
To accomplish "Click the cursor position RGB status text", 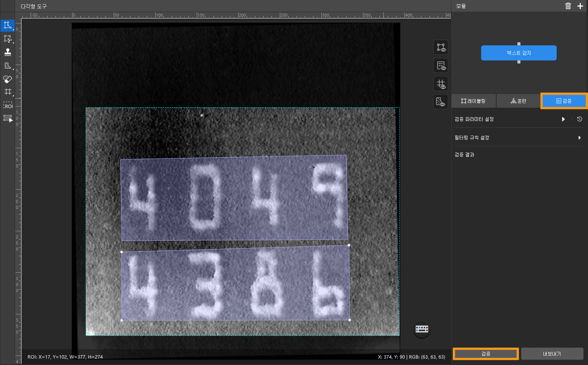I will click(411, 357).
